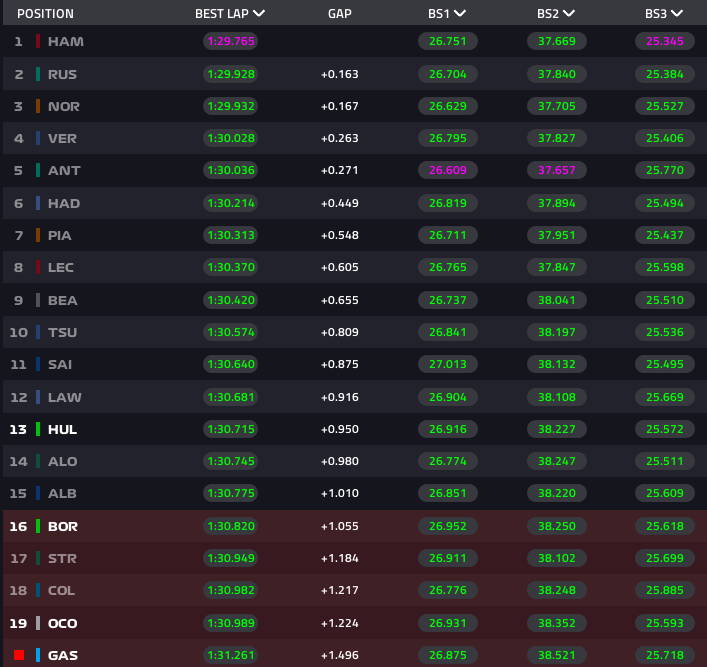Expand the BS3 column dropdown chevron
Image resolution: width=707 pixels, height=667 pixels.
click(677, 14)
